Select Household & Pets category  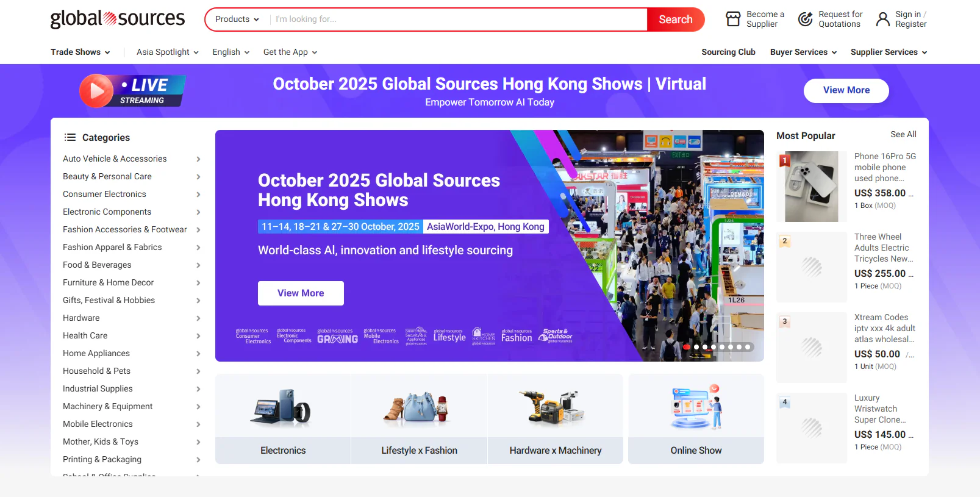point(96,371)
